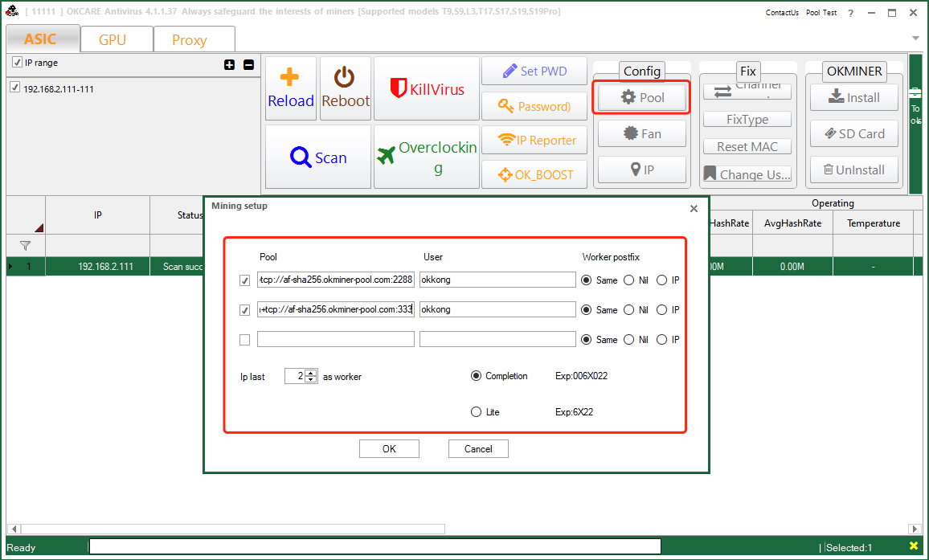
Task: Increase the Ip last stepper value
Action: (311, 373)
